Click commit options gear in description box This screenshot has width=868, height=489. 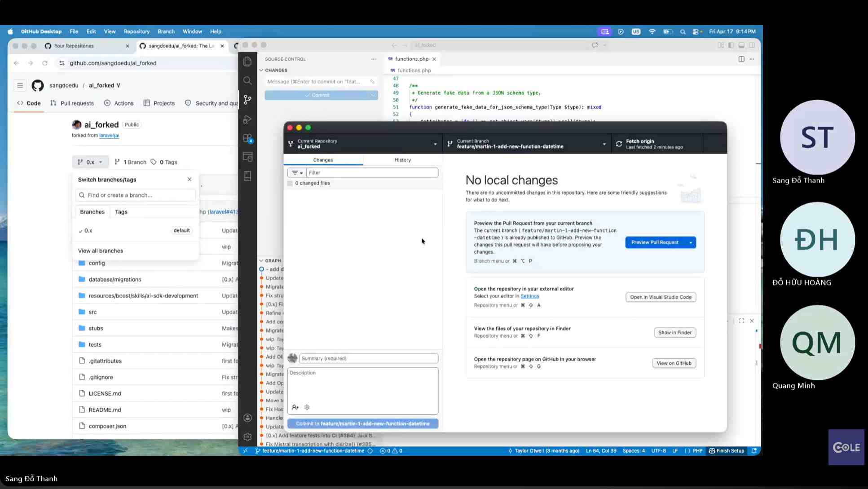click(307, 407)
